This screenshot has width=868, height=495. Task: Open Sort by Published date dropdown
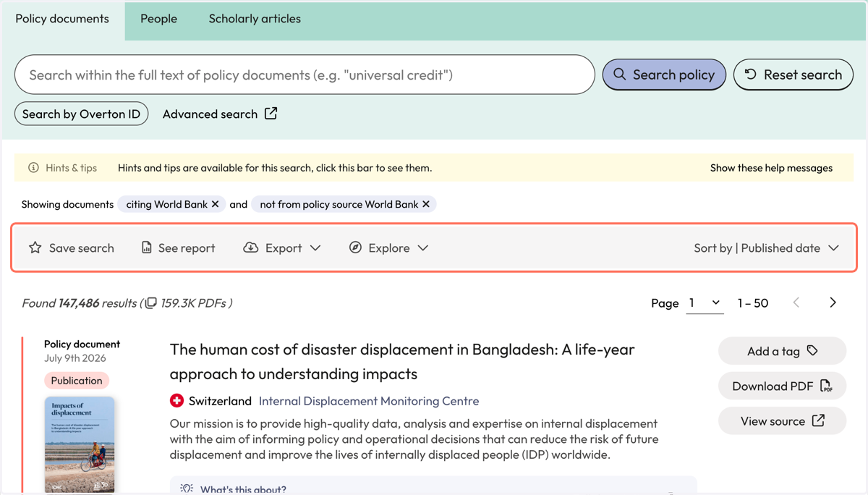(x=766, y=247)
